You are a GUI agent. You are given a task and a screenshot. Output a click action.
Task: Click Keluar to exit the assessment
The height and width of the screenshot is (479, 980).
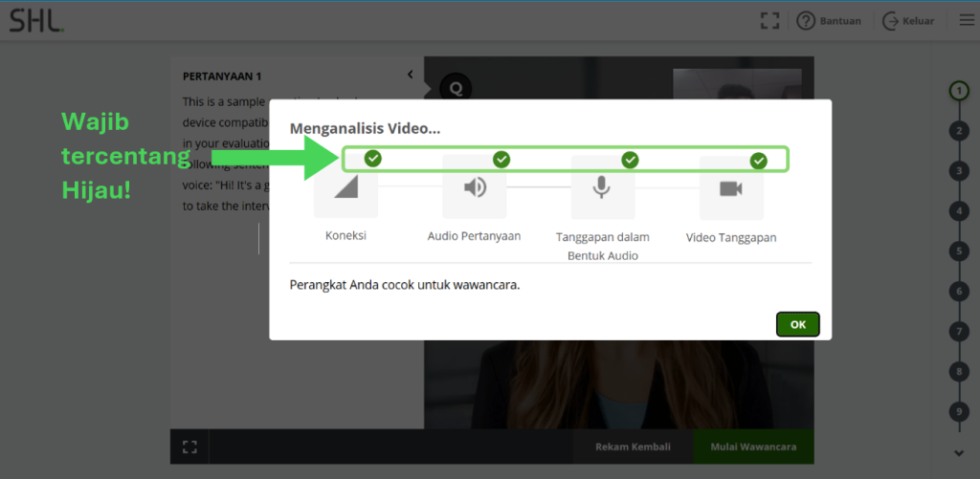point(908,21)
